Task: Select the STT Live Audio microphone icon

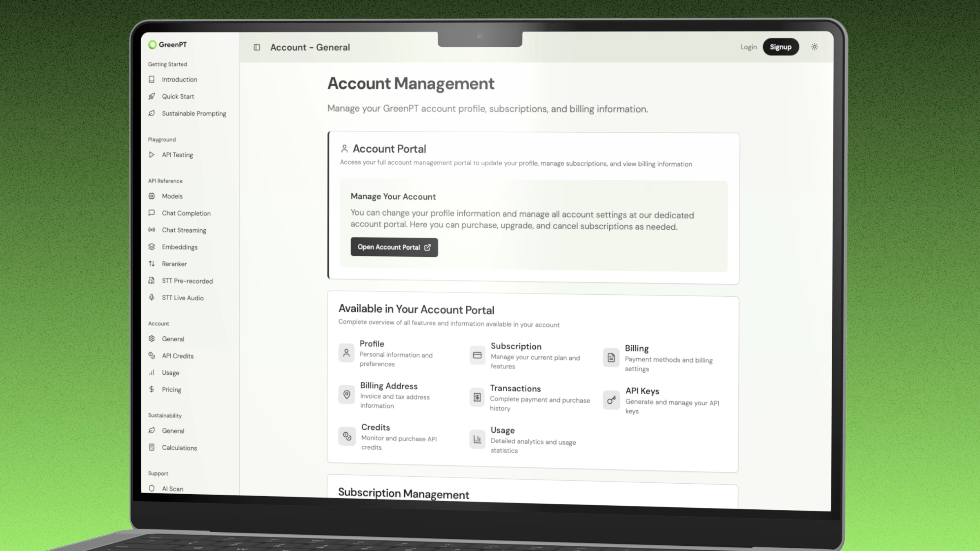Action: [151, 298]
